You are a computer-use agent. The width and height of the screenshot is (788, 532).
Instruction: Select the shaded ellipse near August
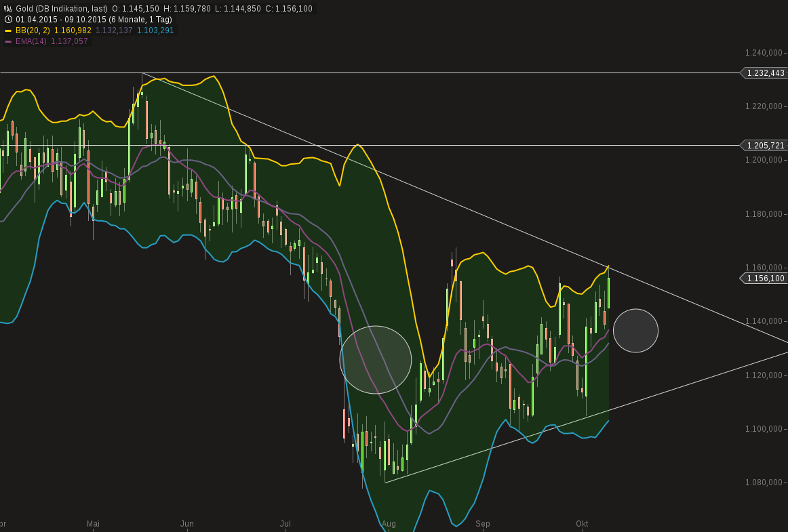(376, 359)
